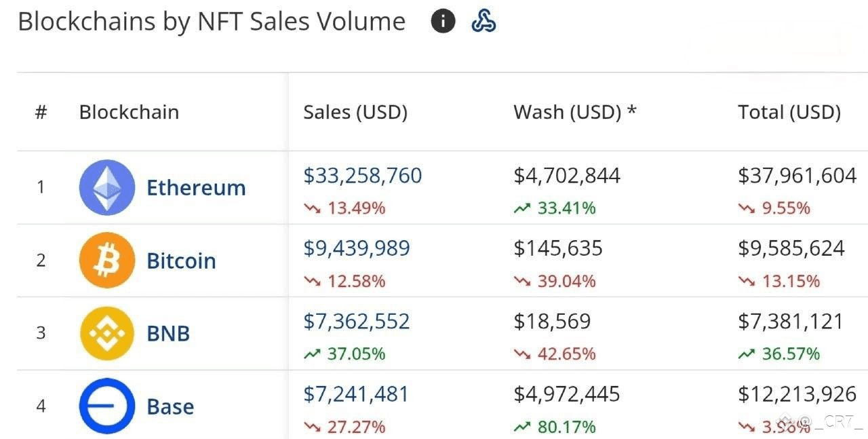
Task: Click Ethereum total value $37,961,604
Action: (x=797, y=176)
